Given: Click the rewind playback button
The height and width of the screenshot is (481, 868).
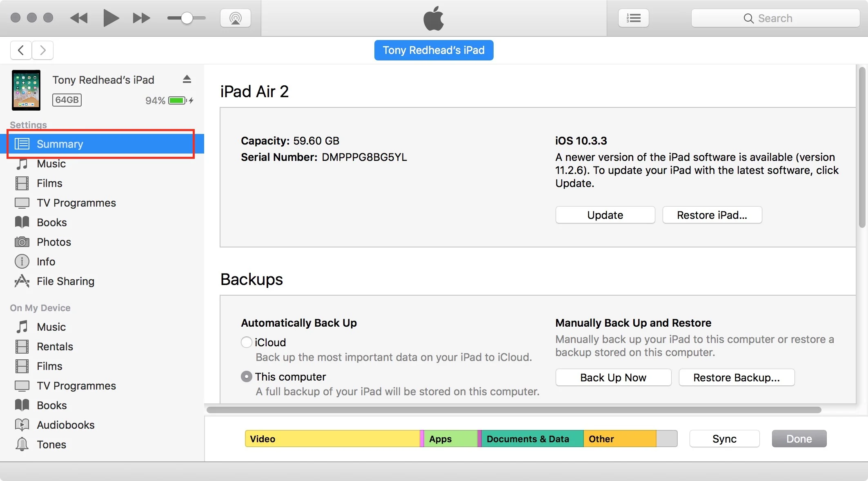Looking at the screenshot, I should click(79, 18).
